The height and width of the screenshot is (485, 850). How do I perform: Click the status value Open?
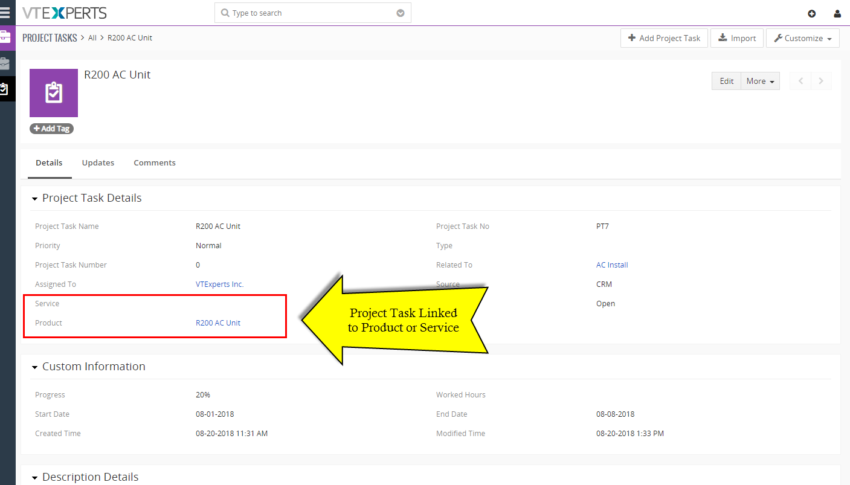[x=606, y=303]
